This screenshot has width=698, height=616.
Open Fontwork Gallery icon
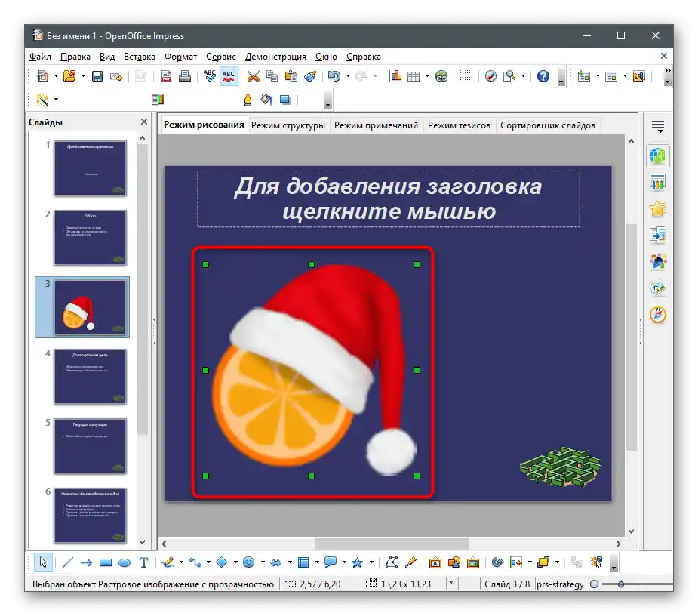[x=435, y=562]
